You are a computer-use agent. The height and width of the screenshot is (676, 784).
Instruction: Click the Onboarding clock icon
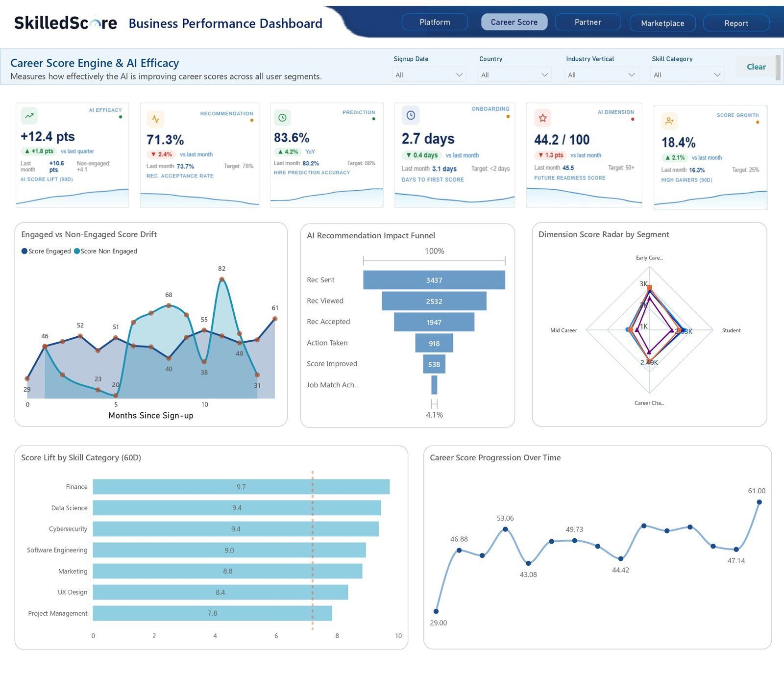(x=411, y=115)
